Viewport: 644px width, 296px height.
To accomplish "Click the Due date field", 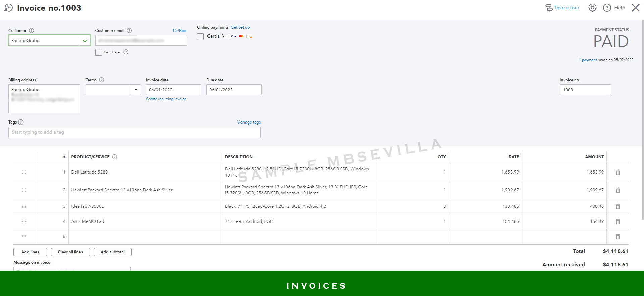I will [234, 90].
